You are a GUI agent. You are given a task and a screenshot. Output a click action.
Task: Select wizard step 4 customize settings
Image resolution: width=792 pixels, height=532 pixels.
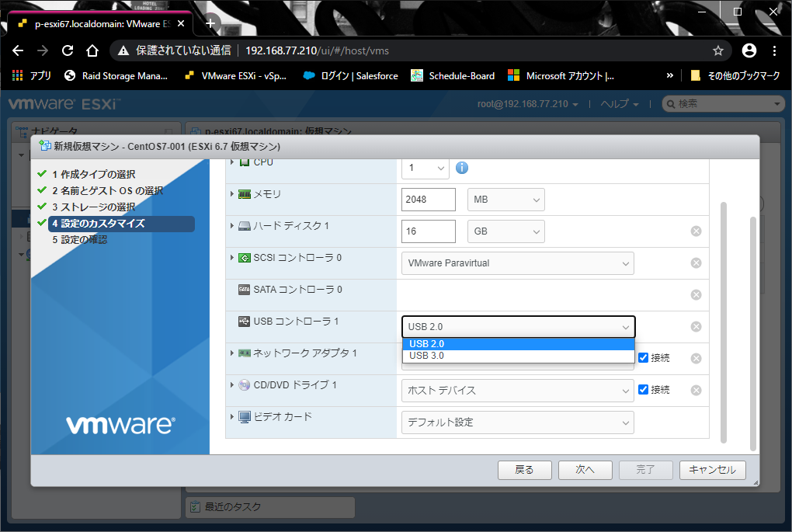[121, 224]
